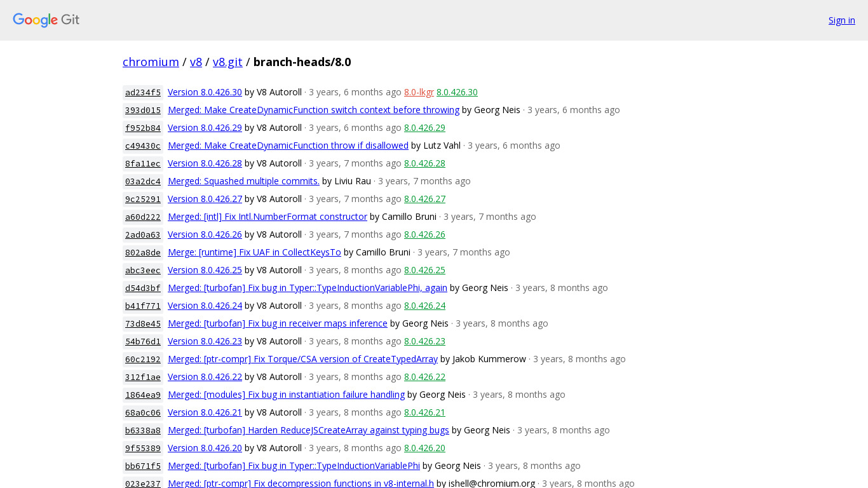The height and width of the screenshot is (488, 868).
Task: Open commit hash ad234f5
Action: (143, 92)
